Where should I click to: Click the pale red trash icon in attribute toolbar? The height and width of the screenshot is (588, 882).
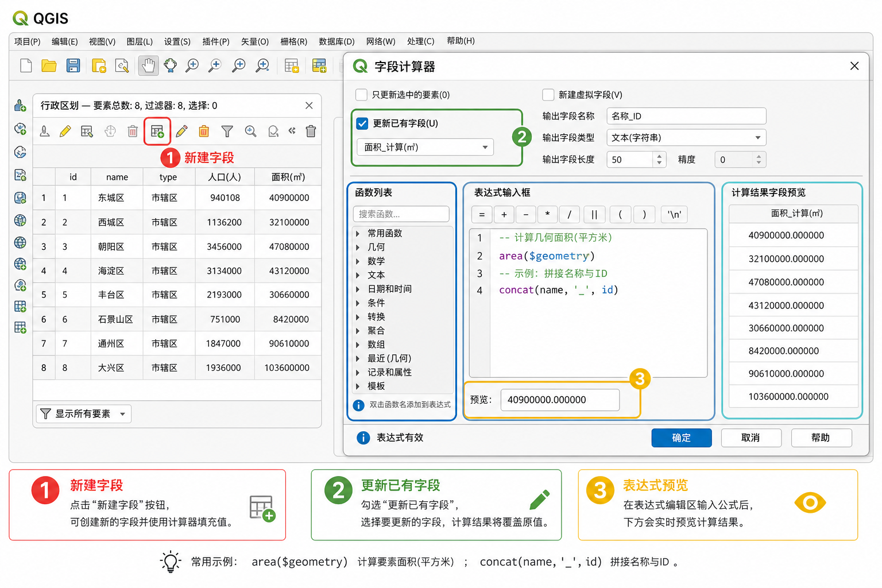[133, 131]
